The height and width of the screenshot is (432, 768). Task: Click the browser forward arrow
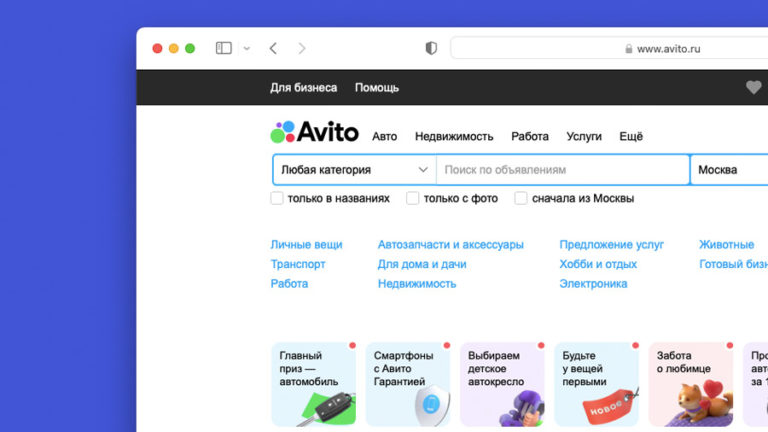[302, 48]
